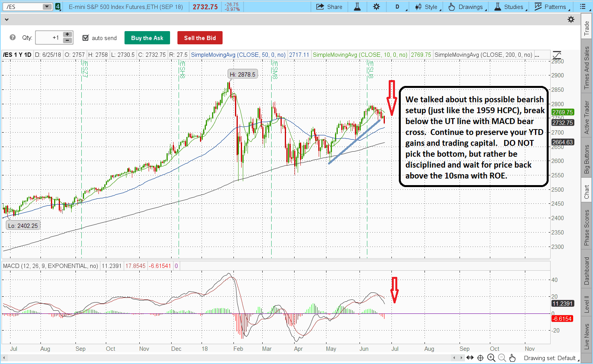Increase quantity with the plus stepper
This screenshot has height=364, width=593.
(x=67, y=35)
